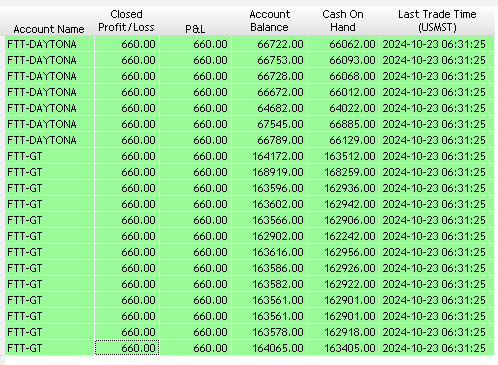The height and width of the screenshot is (365, 498).
Task: Select account balance cell 66672.00
Action: pyautogui.click(x=269, y=92)
